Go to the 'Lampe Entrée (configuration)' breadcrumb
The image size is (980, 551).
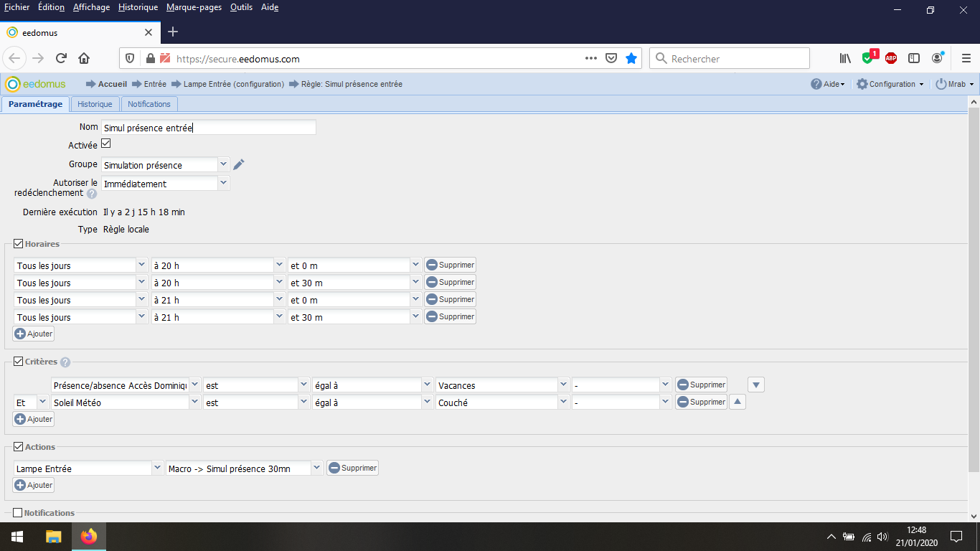point(234,84)
